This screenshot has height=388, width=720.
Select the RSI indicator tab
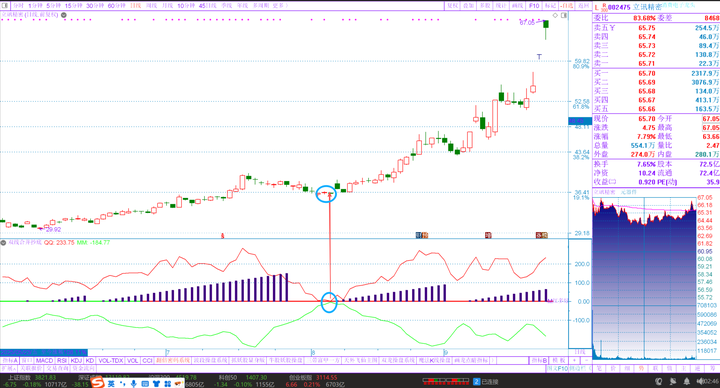click(62, 360)
